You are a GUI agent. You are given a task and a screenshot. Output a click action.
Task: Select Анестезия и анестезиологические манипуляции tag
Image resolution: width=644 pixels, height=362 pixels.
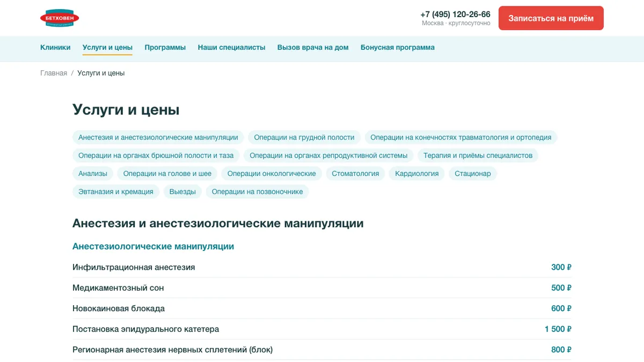pyautogui.click(x=158, y=137)
